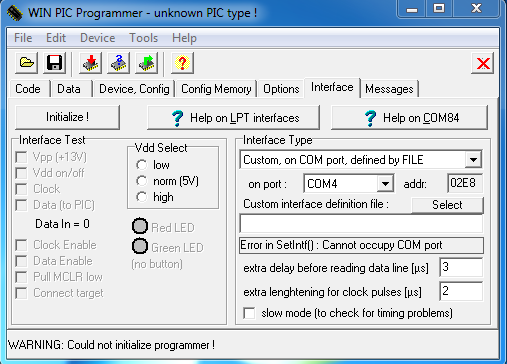Viewport: 507px width, 364px height.
Task: Switch to the Messages tab
Action: 389,89
